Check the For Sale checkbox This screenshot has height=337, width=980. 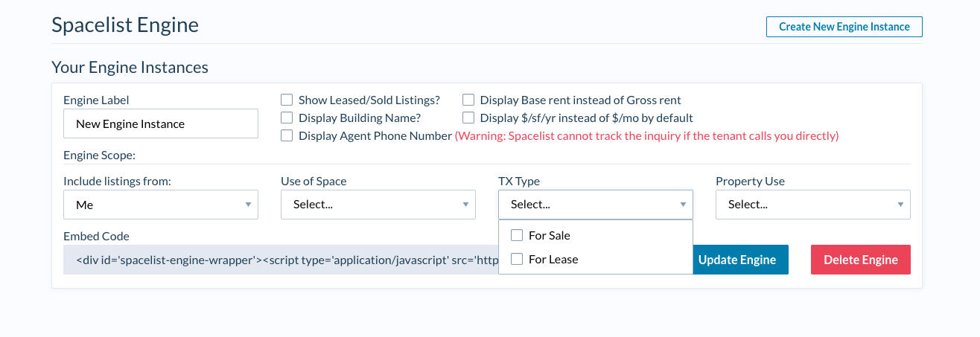[517, 235]
